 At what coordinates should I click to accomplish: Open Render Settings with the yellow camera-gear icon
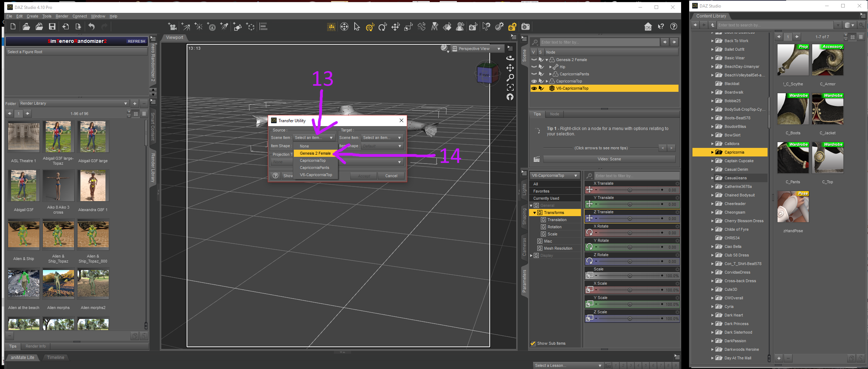pos(512,27)
